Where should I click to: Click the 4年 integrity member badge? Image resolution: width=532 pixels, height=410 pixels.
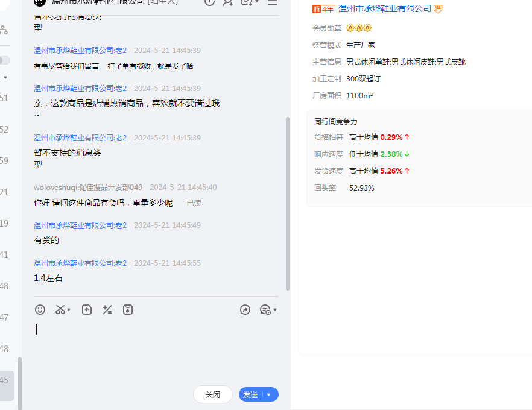(x=323, y=9)
